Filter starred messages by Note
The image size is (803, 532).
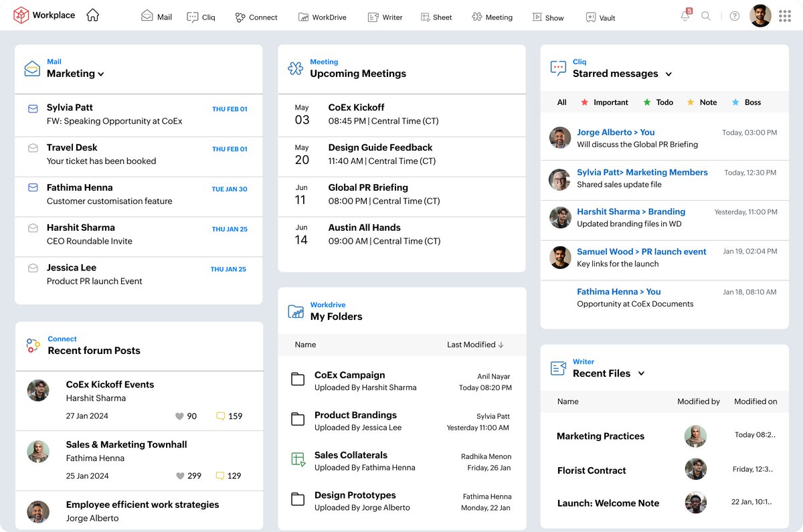pos(701,102)
